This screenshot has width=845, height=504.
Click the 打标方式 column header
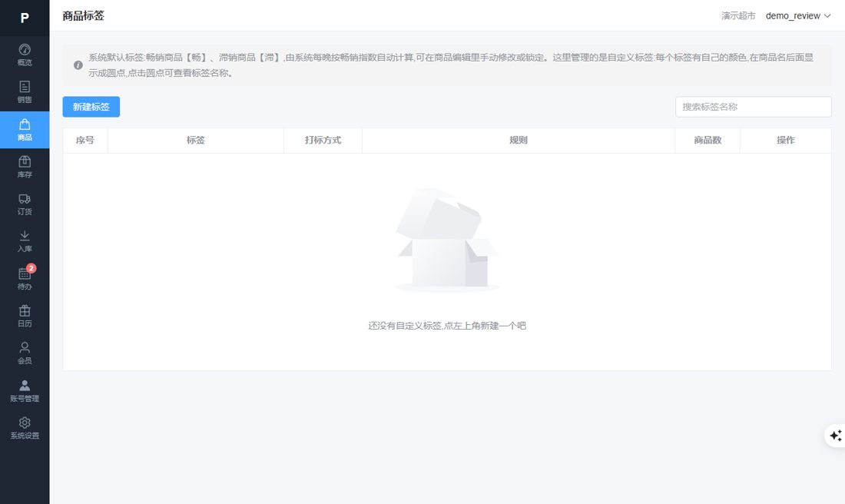click(323, 140)
